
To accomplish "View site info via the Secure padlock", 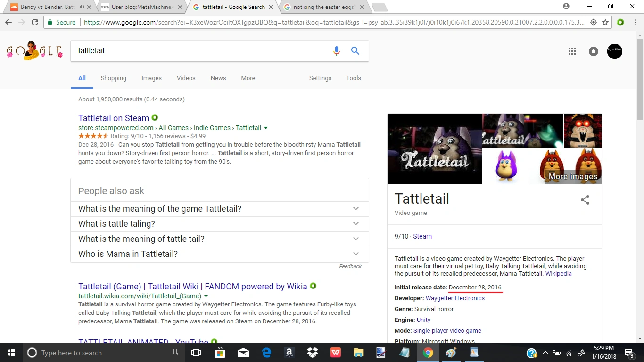I will pyautogui.click(x=61, y=22).
